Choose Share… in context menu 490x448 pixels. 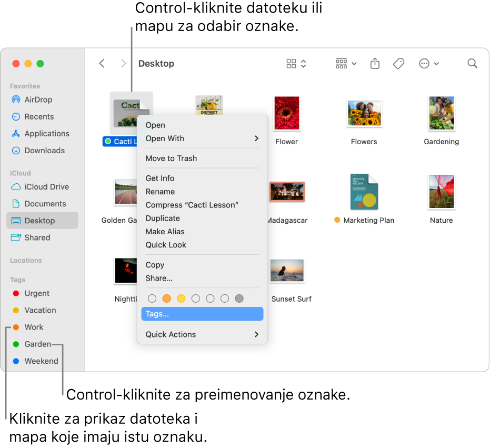tap(202, 278)
